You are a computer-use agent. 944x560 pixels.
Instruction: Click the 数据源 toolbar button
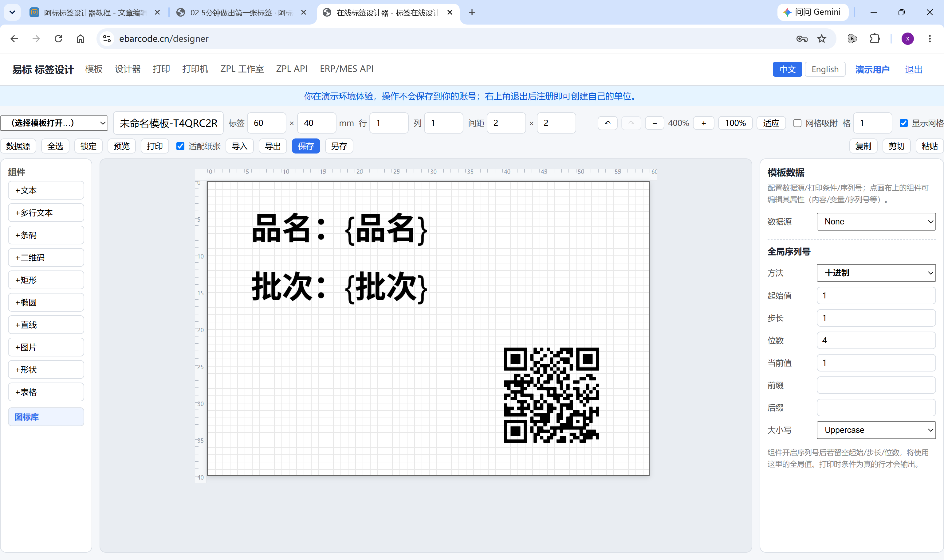click(18, 146)
